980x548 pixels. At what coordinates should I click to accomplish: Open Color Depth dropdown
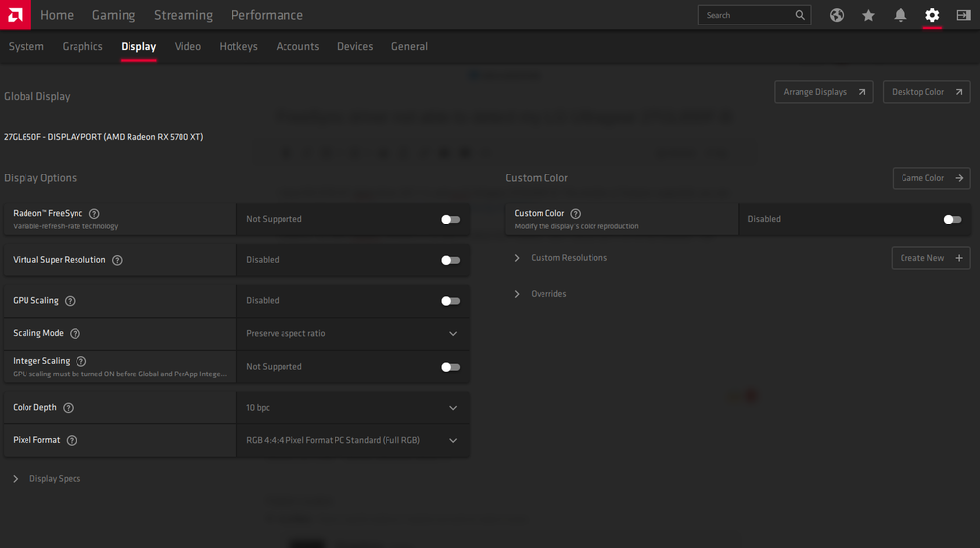pos(353,408)
